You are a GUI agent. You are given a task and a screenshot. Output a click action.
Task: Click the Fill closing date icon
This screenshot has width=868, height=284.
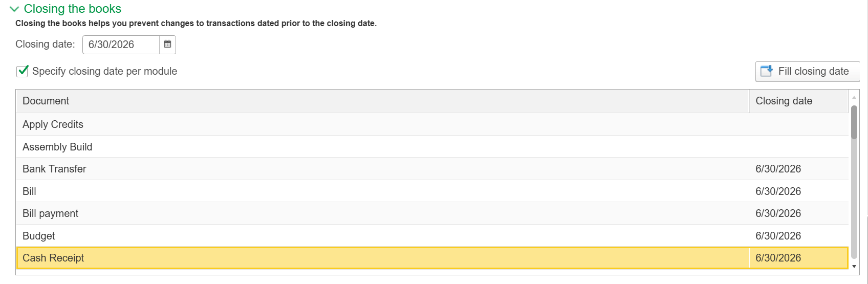click(x=766, y=71)
